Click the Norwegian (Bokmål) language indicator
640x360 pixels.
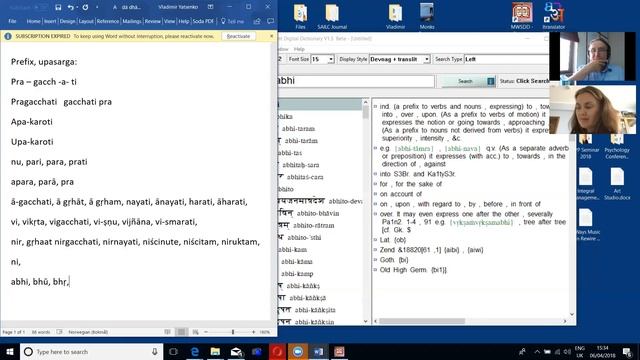pyautogui.click(x=88, y=332)
